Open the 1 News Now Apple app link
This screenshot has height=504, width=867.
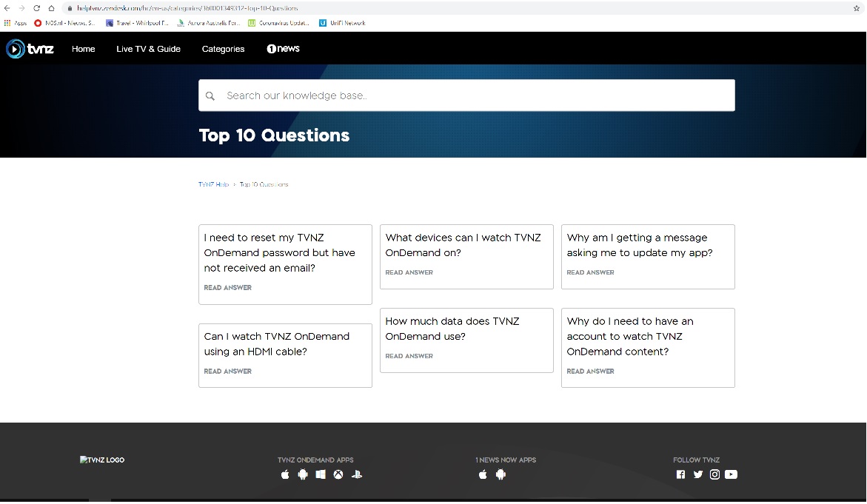tap(483, 474)
